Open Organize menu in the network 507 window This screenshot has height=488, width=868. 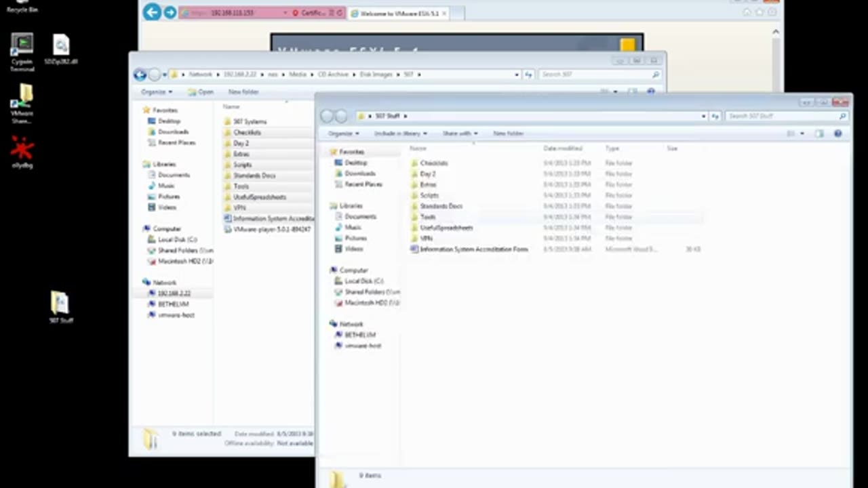(x=157, y=91)
